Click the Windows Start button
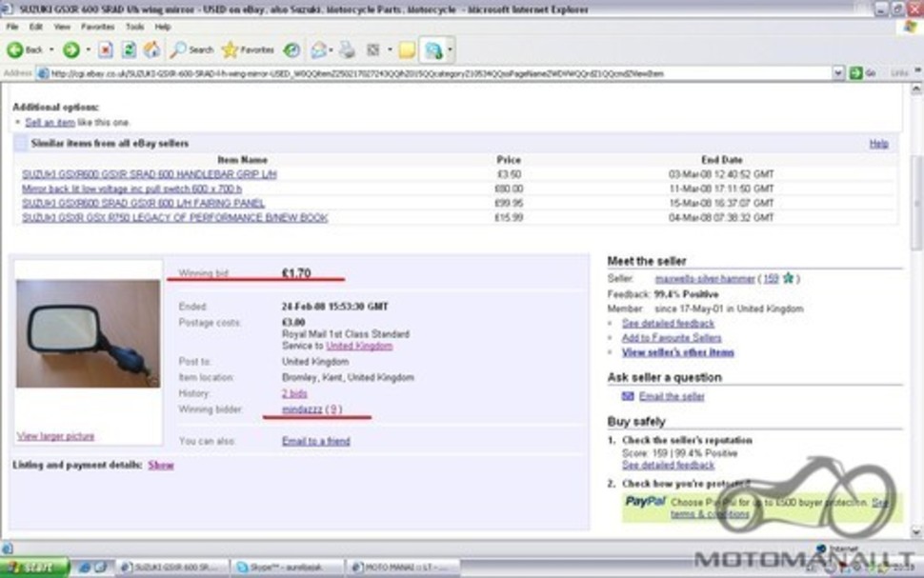The height and width of the screenshot is (578, 924). [x=34, y=568]
